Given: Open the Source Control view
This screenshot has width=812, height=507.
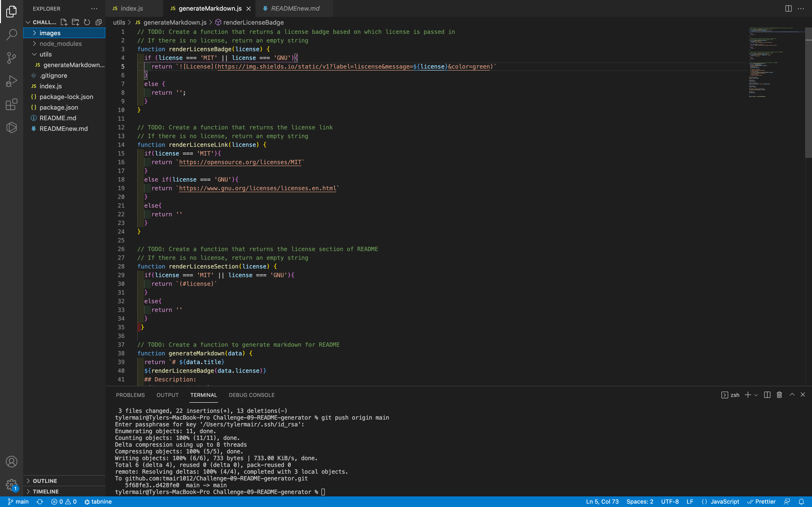Looking at the screenshot, I should click(x=11, y=58).
